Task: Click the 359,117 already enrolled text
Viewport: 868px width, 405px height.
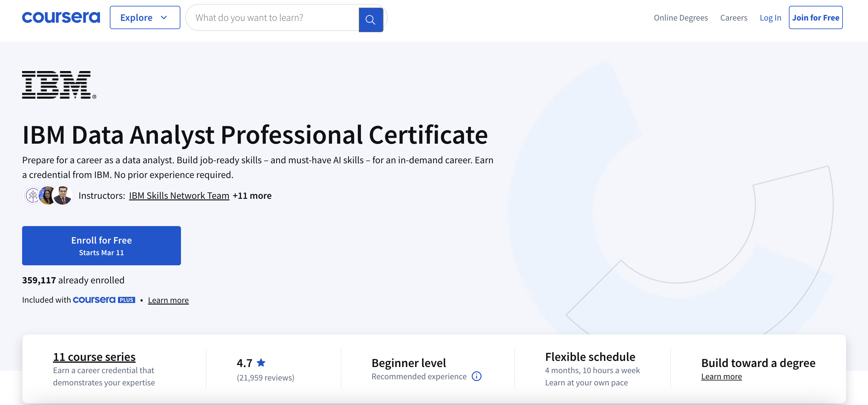Action: click(73, 280)
